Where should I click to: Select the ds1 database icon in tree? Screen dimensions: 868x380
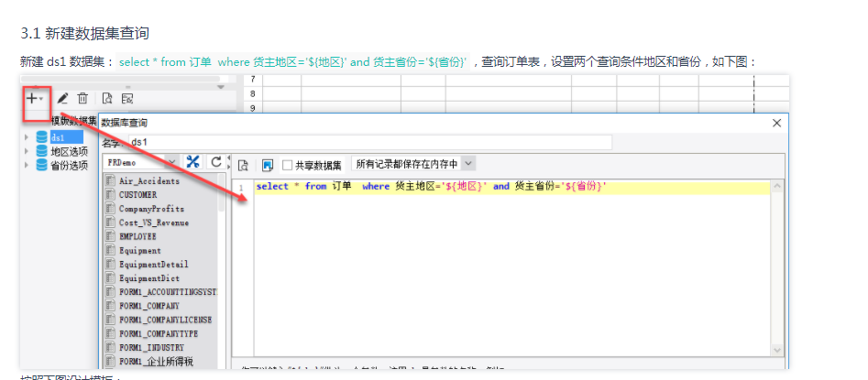click(41, 137)
